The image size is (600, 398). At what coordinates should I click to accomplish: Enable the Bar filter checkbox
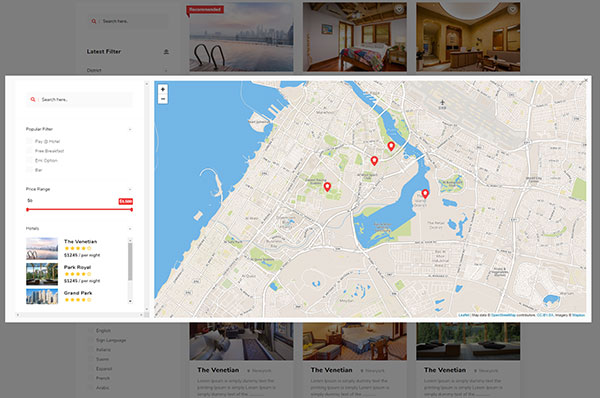[x=29, y=170]
